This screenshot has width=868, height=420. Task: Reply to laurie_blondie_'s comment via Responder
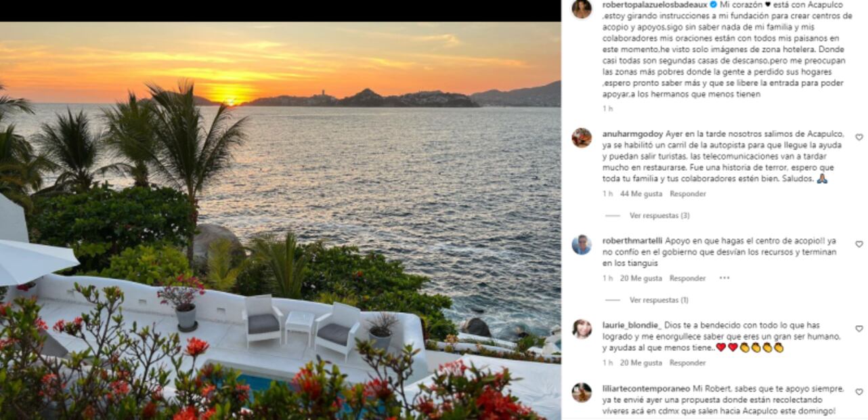688,363
